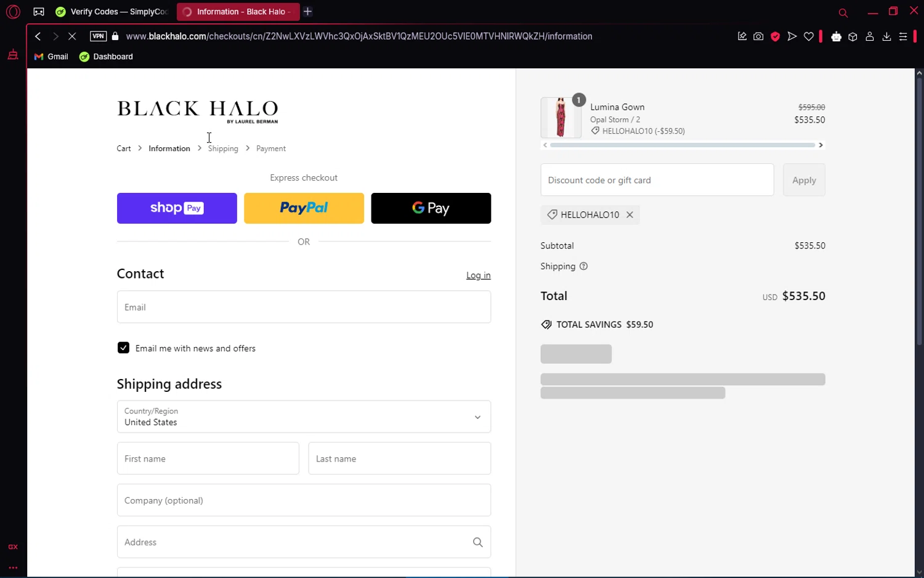Screen dimensions: 924x578
Task: Click the left arrow of order summary scrollbar
Action: point(545,145)
